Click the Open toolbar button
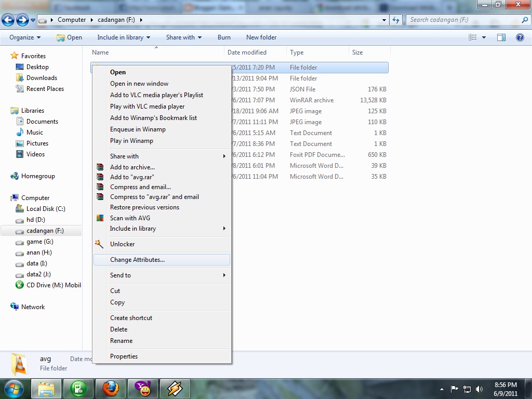This screenshot has width=532, height=399. (x=69, y=37)
